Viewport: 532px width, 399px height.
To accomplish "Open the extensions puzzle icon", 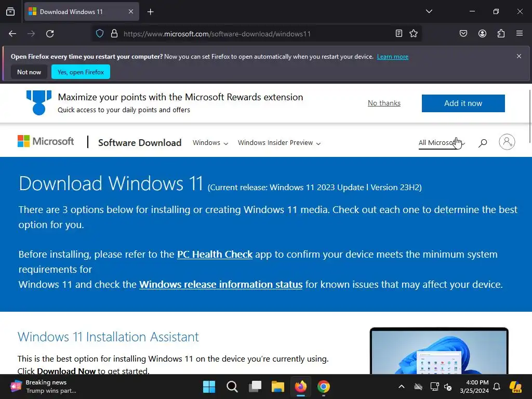I will click(501, 33).
